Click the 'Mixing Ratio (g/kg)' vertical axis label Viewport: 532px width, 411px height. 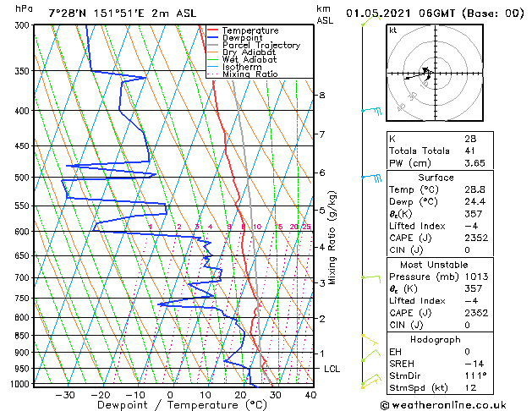tap(332, 238)
